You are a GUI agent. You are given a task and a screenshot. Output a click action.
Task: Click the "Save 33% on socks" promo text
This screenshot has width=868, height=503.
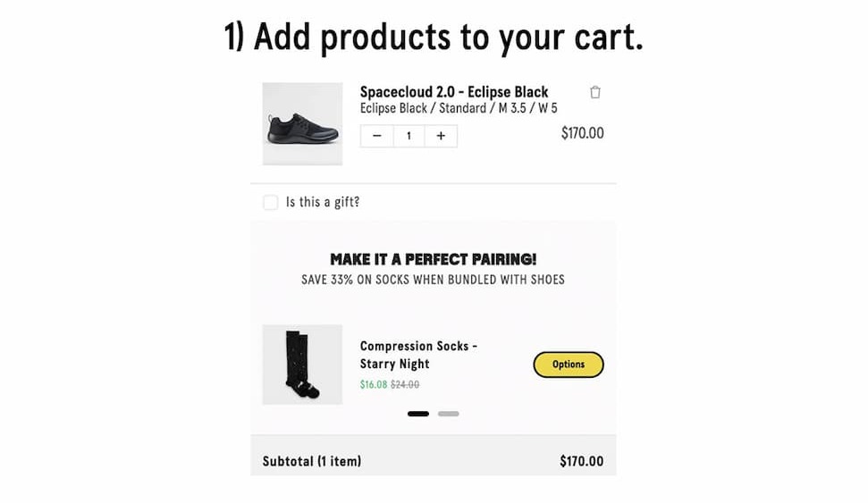pyautogui.click(x=434, y=280)
